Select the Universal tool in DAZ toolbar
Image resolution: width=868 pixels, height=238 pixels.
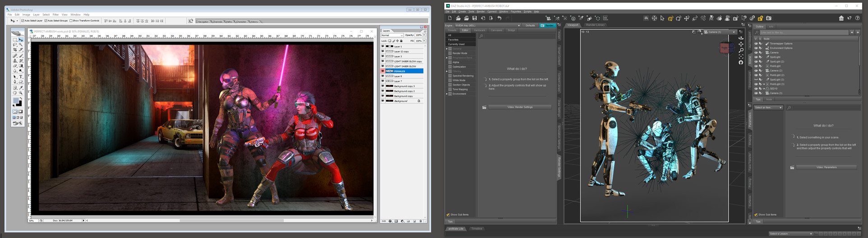pyautogui.click(x=671, y=18)
